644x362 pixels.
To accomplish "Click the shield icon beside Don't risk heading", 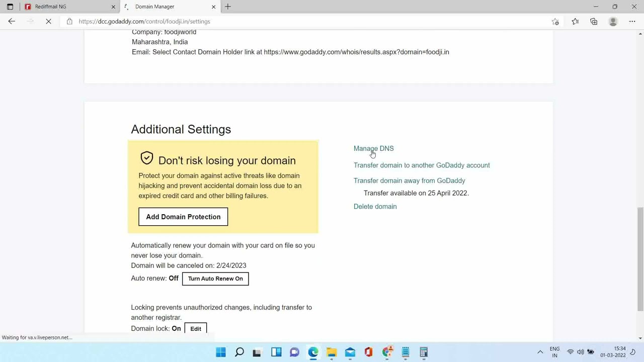I will pyautogui.click(x=146, y=158).
